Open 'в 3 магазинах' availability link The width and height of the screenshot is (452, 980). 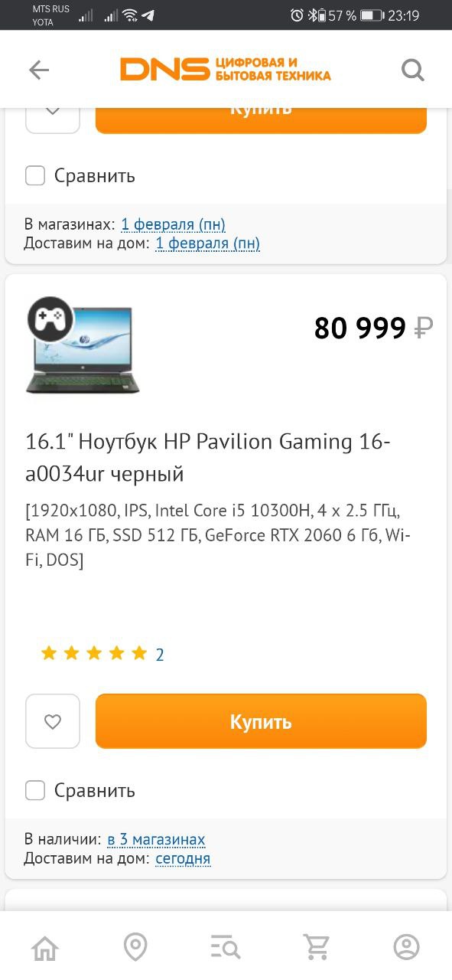(x=156, y=840)
